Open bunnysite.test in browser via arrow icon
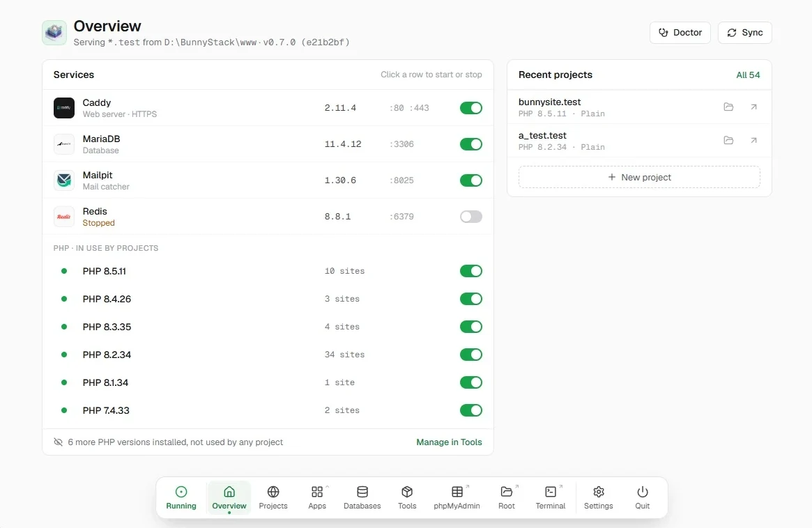The height and width of the screenshot is (528, 812). pyautogui.click(x=753, y=107)
